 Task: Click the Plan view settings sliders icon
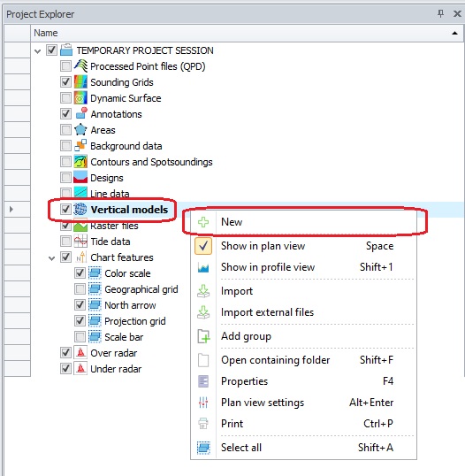click(203, 403)
